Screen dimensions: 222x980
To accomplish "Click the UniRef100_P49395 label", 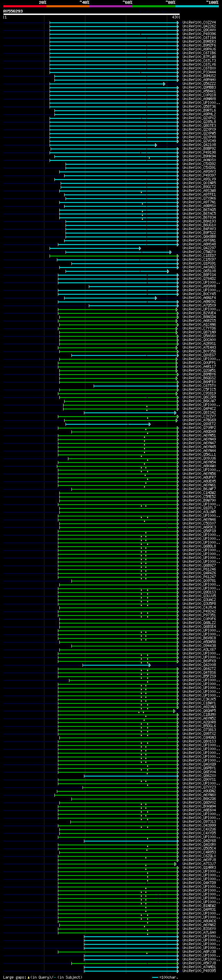I will [199, 971].
